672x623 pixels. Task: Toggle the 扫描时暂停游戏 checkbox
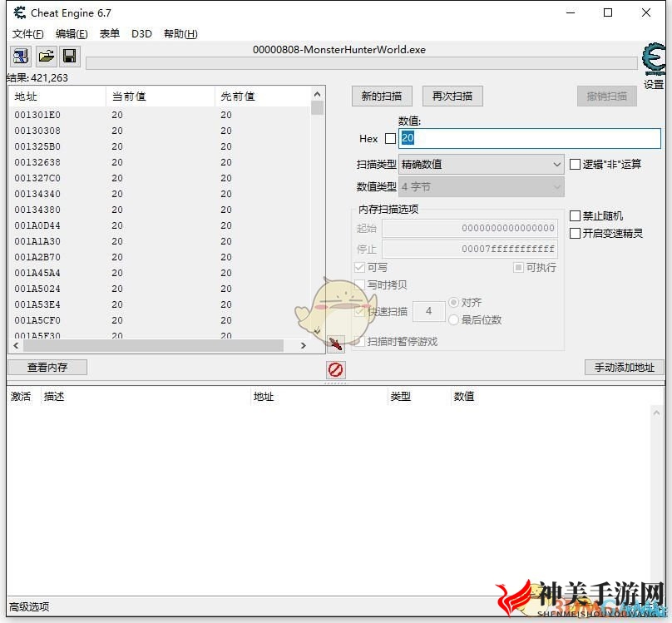click(360, 342)
